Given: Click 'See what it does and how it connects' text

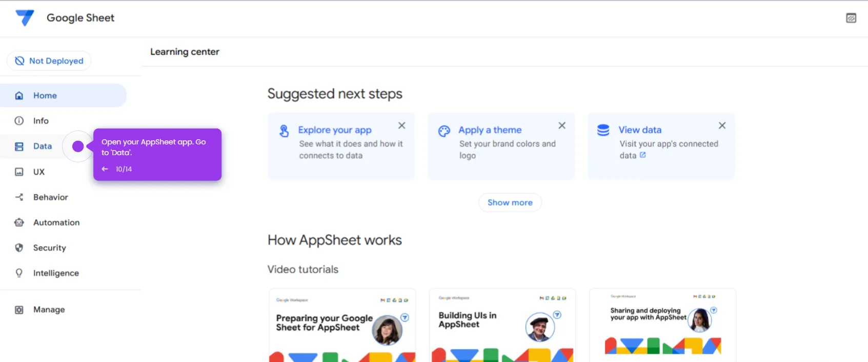Looking at the screenshot, I should 351,150.
